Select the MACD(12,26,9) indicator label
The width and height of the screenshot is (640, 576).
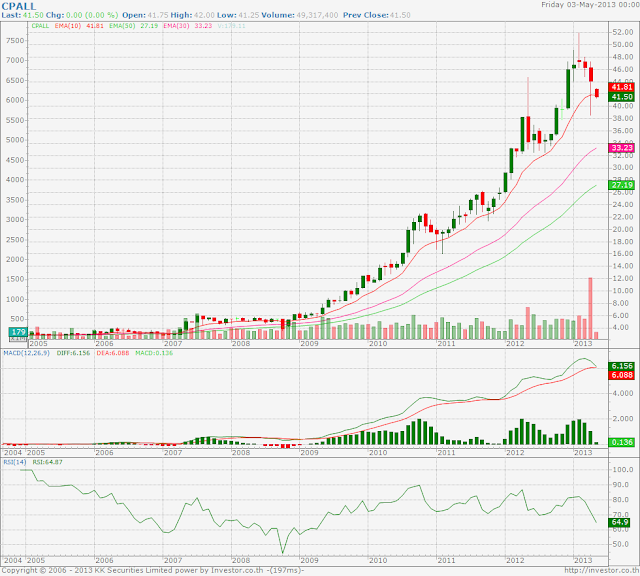pyautogui.click(x=26, y=353)
